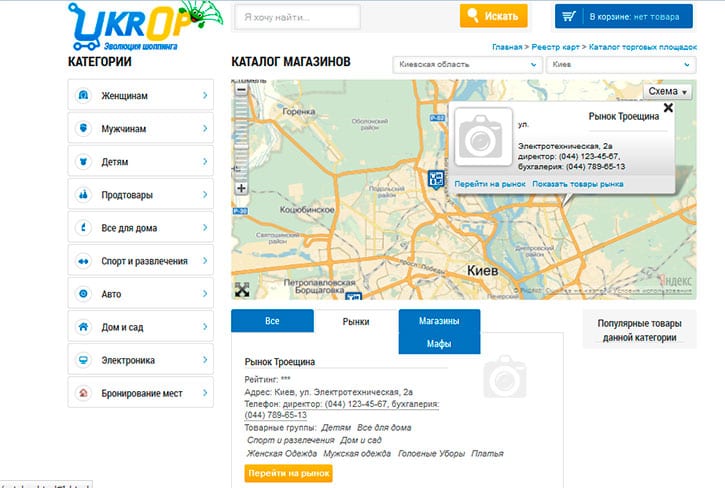Click the Я хочу найти search field
Viewport: 725px width, 488px height.
[296, 17]
